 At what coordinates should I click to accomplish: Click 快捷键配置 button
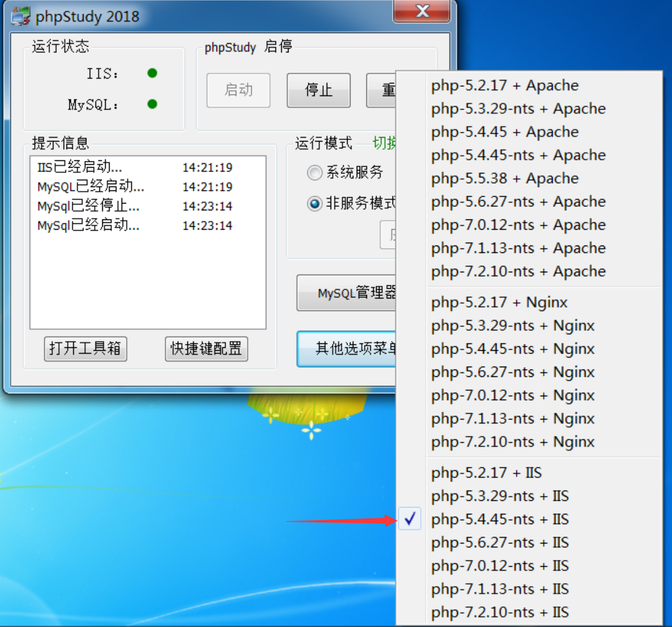pyautogui.click(x=206, y=348)
